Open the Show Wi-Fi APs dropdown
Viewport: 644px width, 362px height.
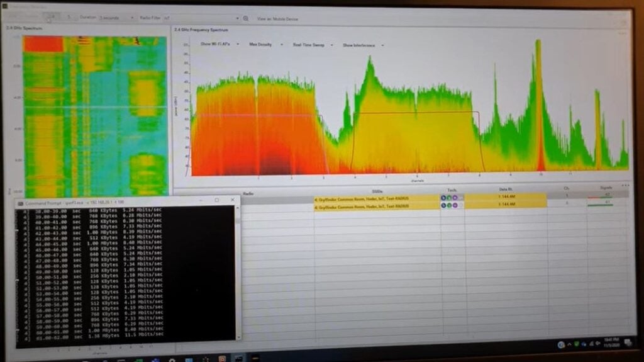coord(218,45)
